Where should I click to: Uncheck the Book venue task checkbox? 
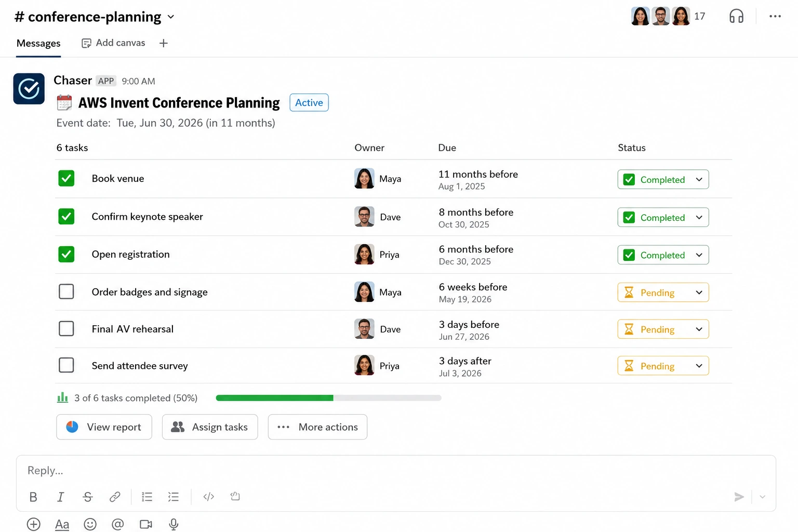pos(66,178)
